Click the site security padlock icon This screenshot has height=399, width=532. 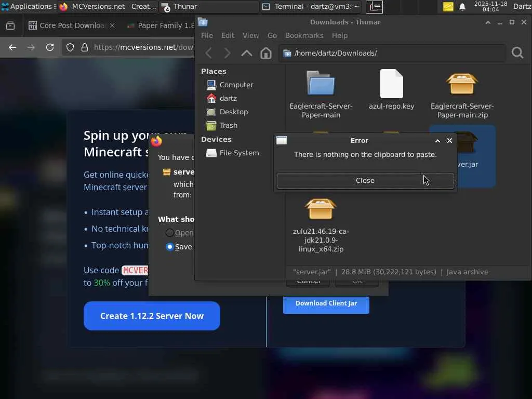pyautogui.click(x=85, y=47)
